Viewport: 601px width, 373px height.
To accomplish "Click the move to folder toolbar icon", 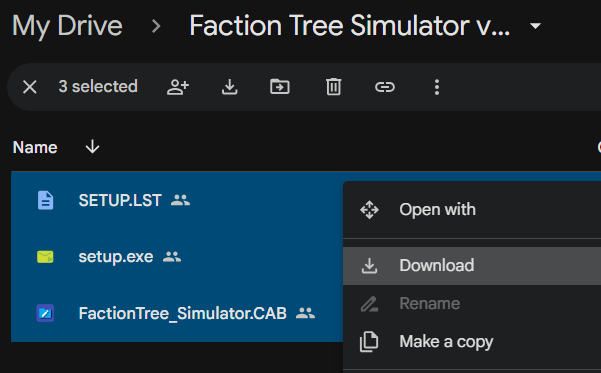I will 280,87.
